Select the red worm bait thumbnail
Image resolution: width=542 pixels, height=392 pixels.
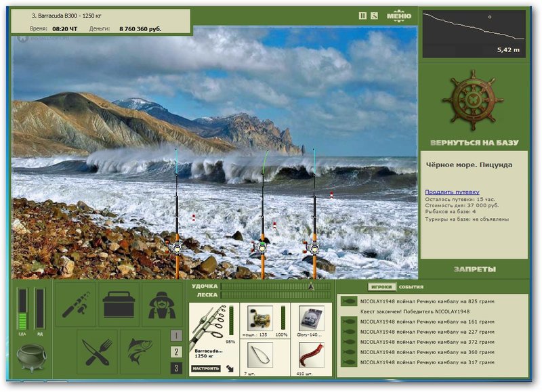312,355
